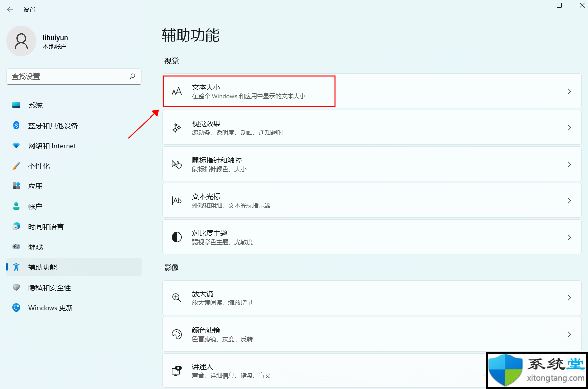Open the 系统 settings category
The height and width of the screenshot is (389, 588).
click(74, 105)
